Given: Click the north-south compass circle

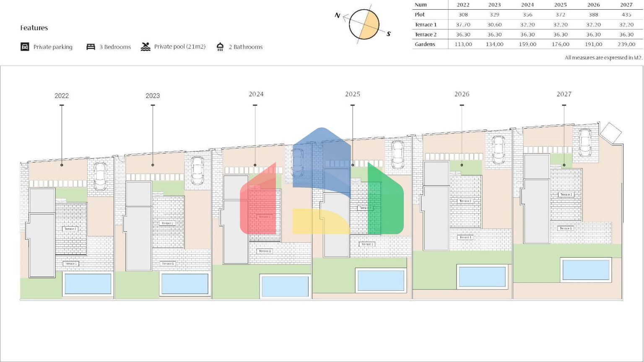Looking at the screenshot, I should coord(364,24).
